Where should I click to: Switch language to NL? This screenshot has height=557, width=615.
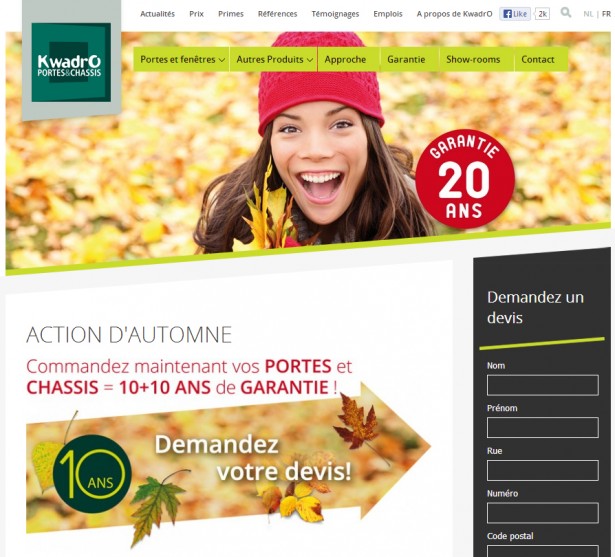(x=588, y=14)
